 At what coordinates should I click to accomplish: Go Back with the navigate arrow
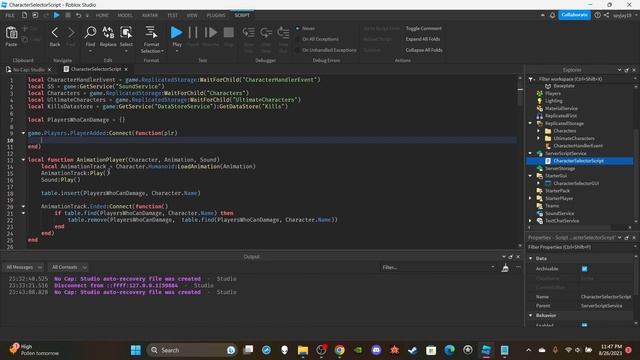[x=55, y=33]
